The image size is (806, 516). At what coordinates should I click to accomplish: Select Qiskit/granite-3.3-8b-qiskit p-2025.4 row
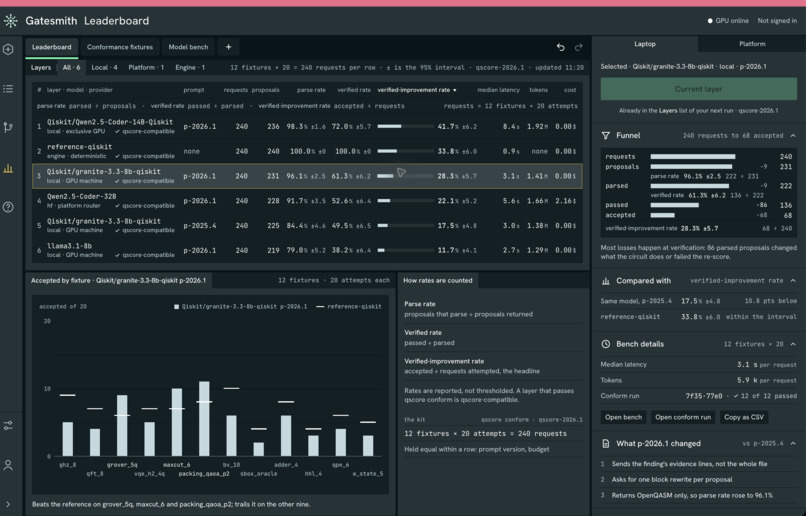pyautogui.click(x=307, y=226)
